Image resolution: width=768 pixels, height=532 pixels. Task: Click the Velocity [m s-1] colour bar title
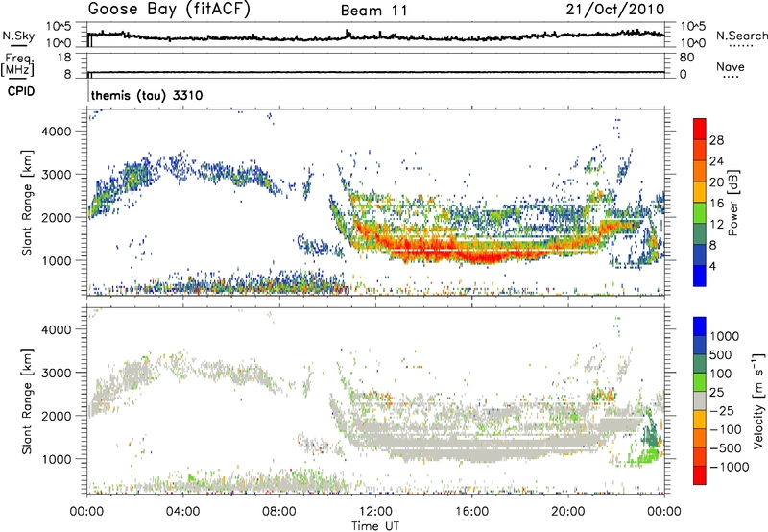click(x=758, y=400)
